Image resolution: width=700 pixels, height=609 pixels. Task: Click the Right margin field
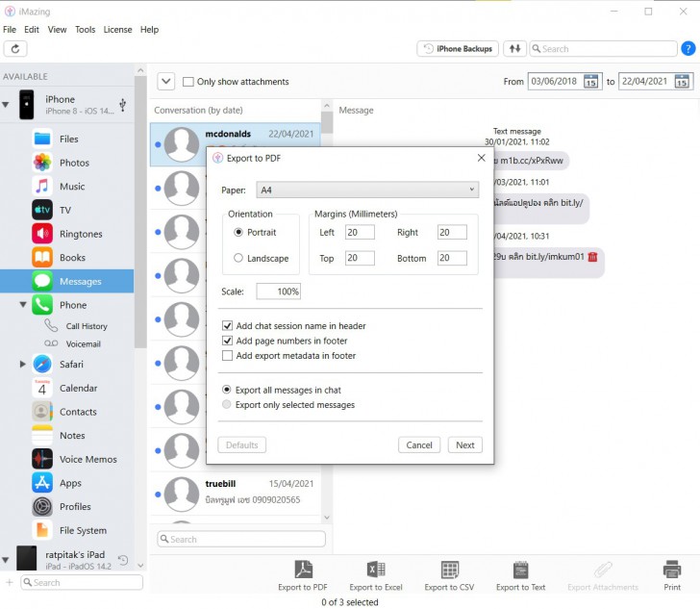[452, 232]
